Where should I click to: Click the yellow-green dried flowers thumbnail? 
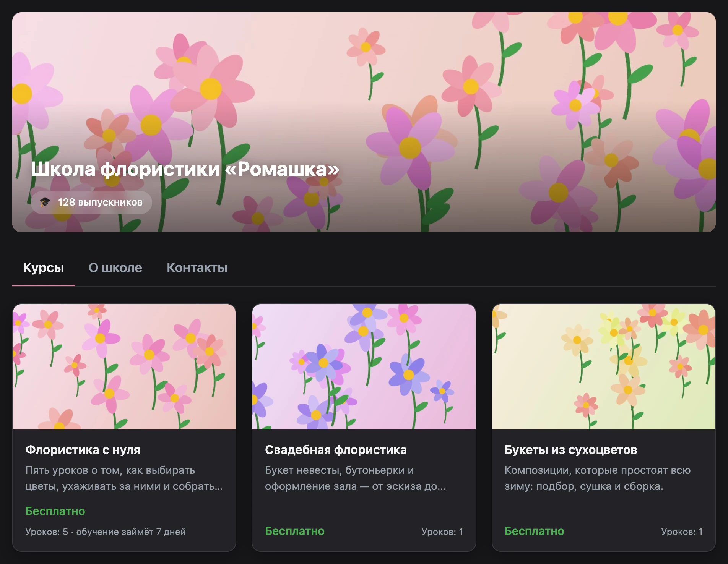(x=604, y=367)
